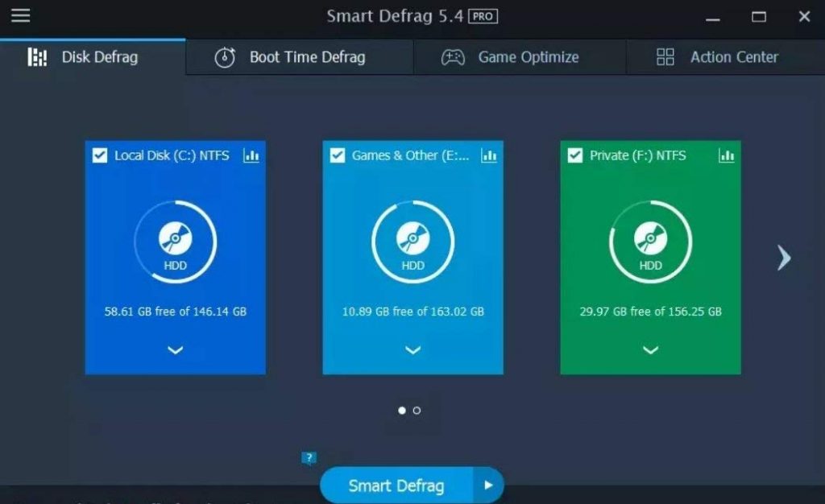Click the PRO badge in title
The width and height of the screenshot is (825, 504).
[483, 17]
